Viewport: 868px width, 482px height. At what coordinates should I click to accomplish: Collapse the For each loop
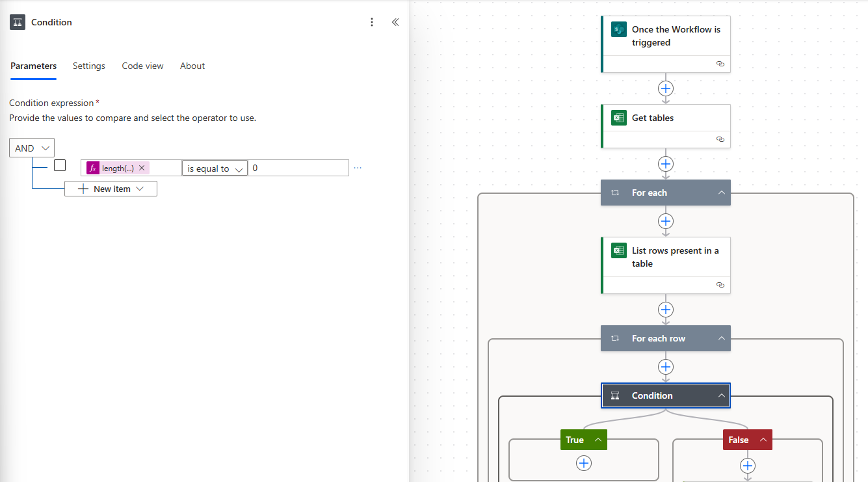point(721,193)
